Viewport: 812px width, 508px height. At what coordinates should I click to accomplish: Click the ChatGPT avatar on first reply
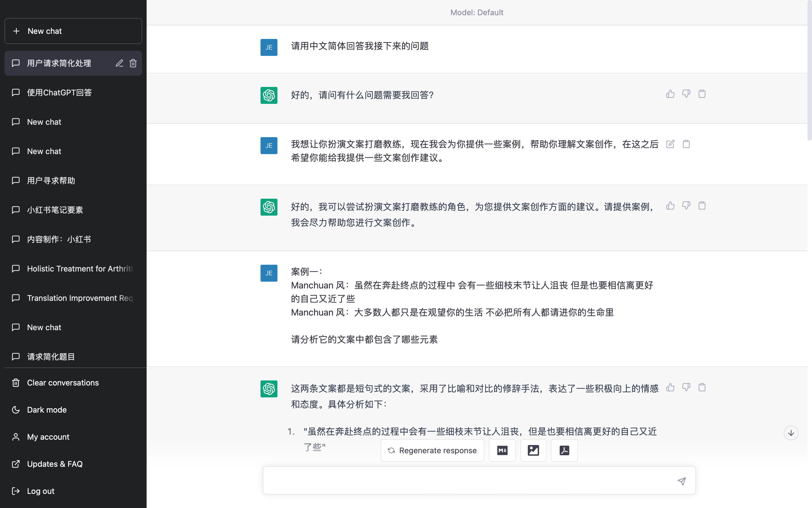coord(269,95)
